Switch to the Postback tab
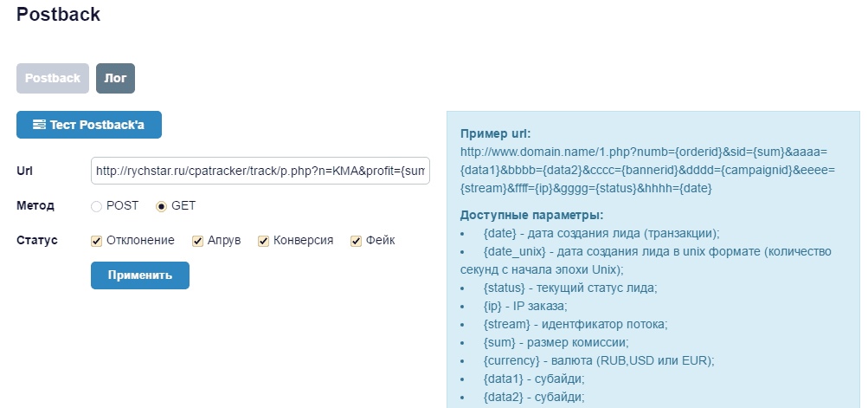 coord(52,78)
